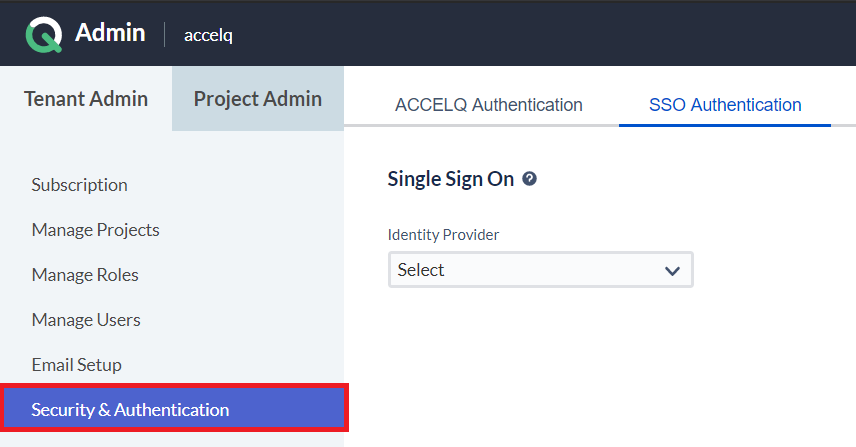Select the SSO Authentication tab

click(x=725, y=105)
